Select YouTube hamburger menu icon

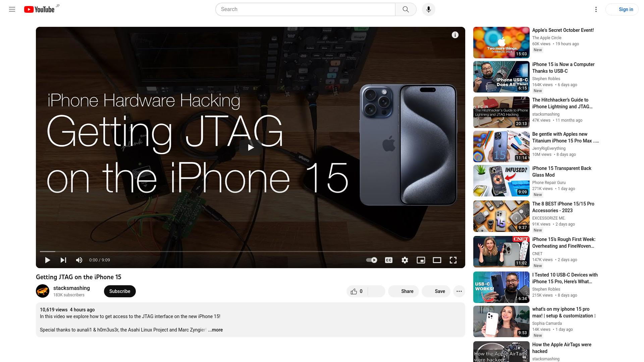pos(12,9)
